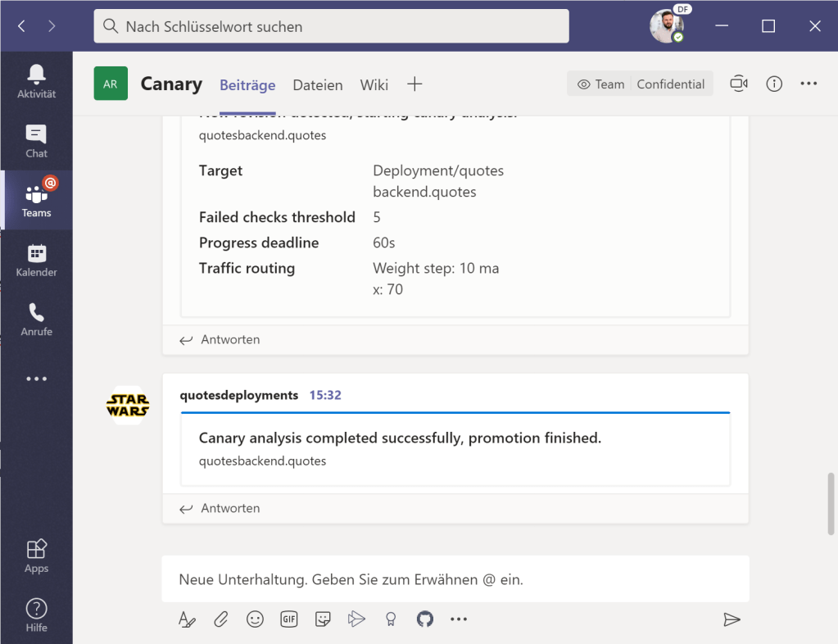Switch to the Wiki tab
Screen dimensions: 838x644
coord(374,84)
